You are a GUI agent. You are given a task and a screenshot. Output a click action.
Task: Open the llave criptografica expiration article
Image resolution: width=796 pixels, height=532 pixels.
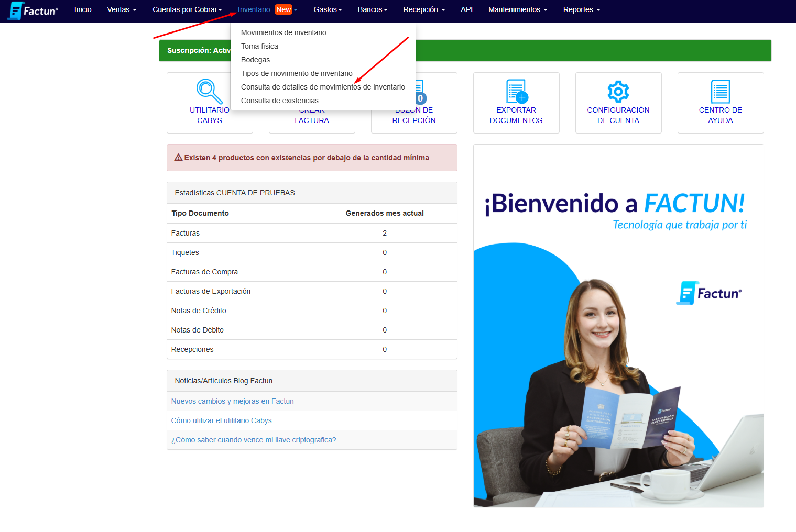254,440
